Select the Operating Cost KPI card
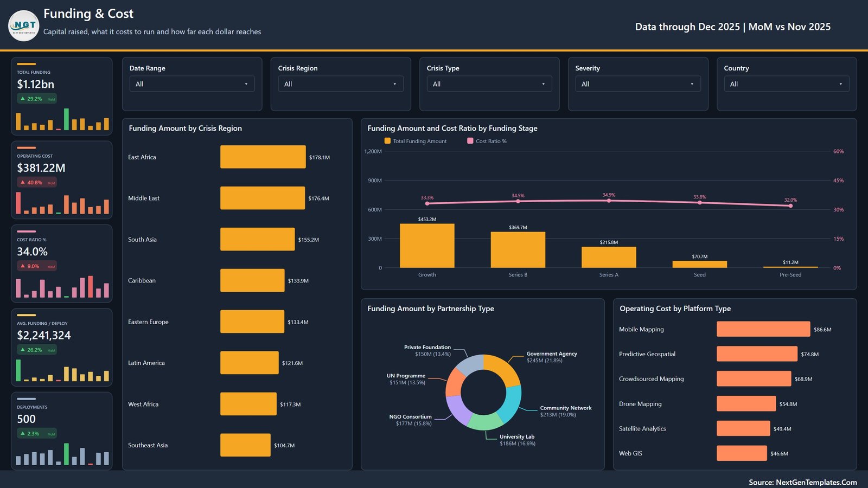This screenshot has height=488, width=868. coord(62,180)
